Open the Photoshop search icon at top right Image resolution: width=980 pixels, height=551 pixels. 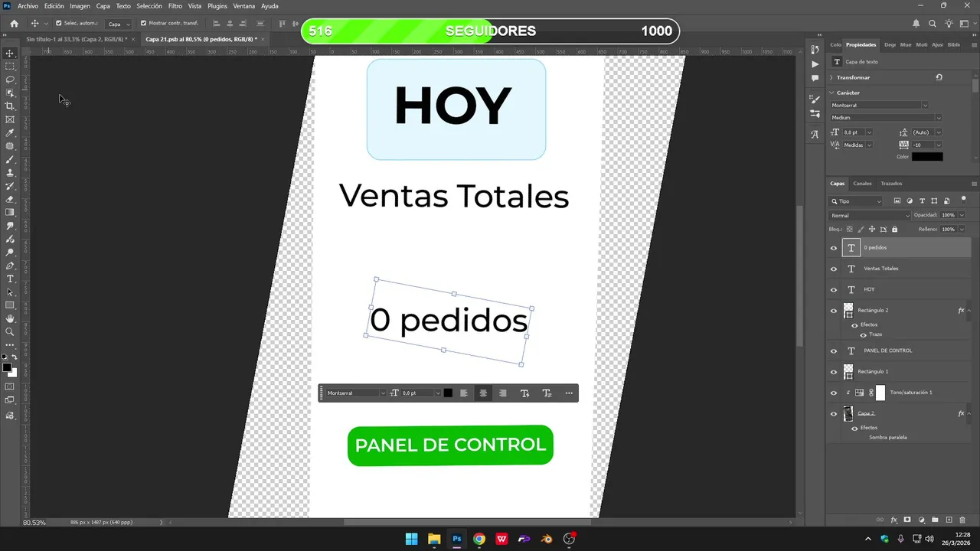[x=933, y=24]
